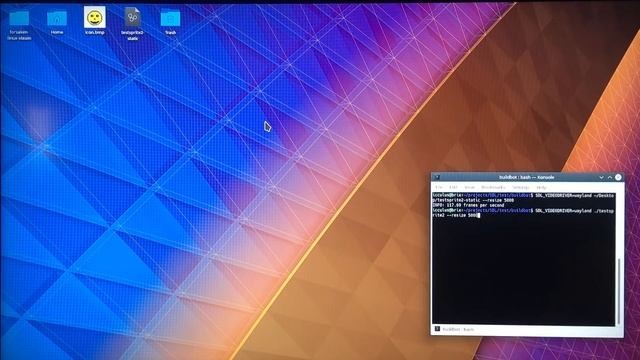Select the buildbot : bash tab at bottom
The height and width of the screenshot is (360, 640).
(x=454, y=329)
